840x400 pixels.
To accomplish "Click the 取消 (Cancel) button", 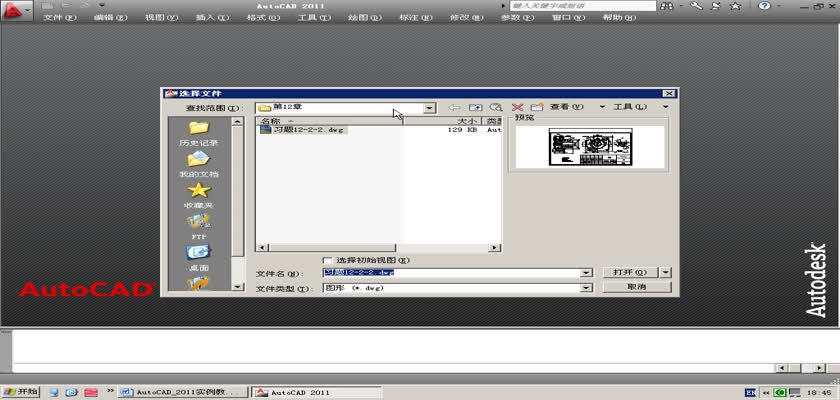I will pos(636,288).
